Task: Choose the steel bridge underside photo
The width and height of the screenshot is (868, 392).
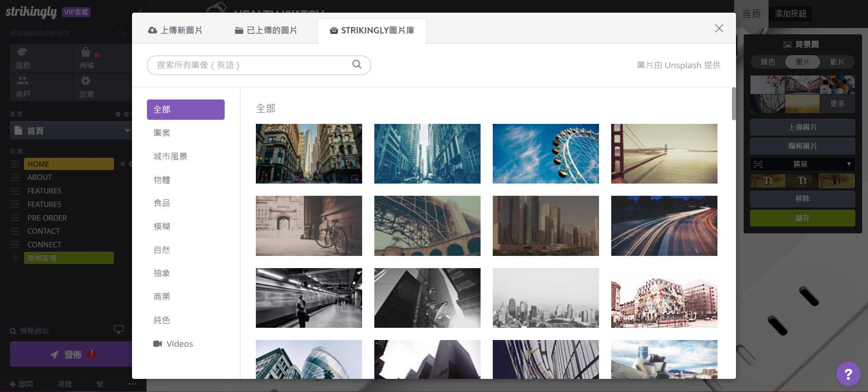Action: pos(427,226)
